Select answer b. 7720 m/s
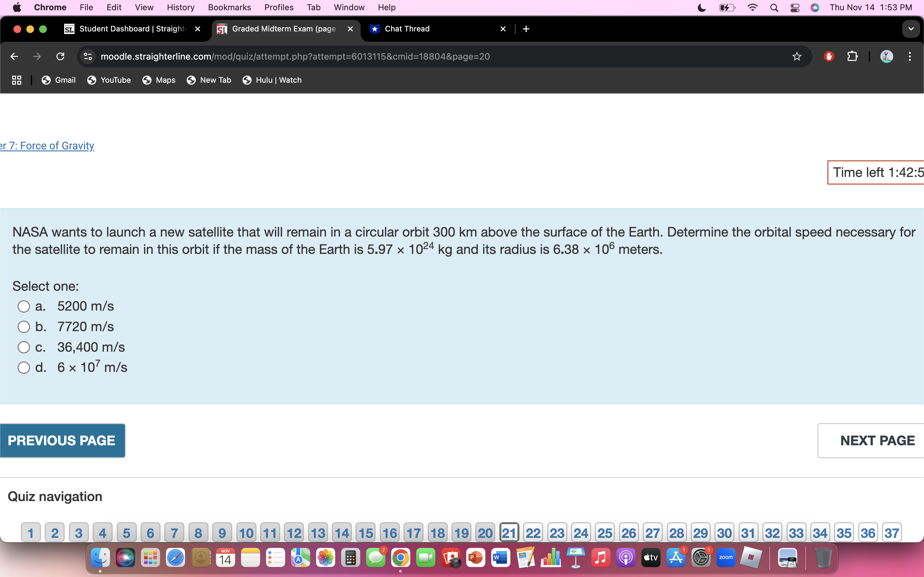 (x=24, y=326)
